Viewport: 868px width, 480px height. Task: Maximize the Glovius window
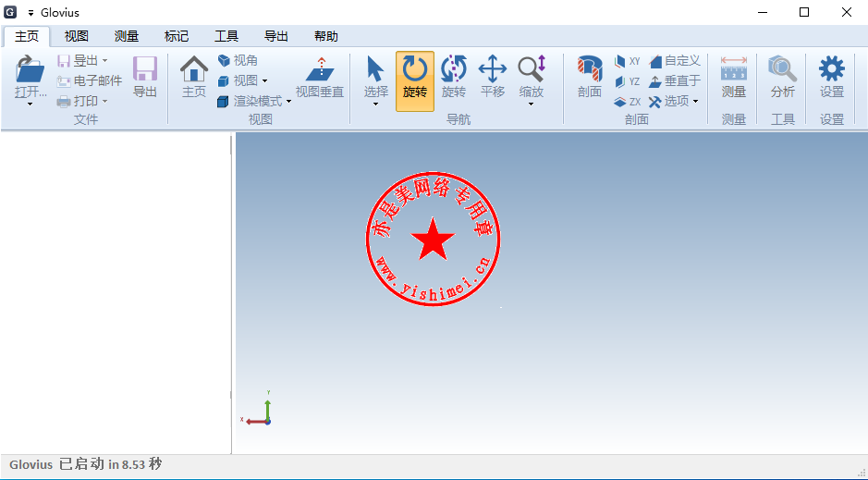pyautogui.click(x=804, y=12)
